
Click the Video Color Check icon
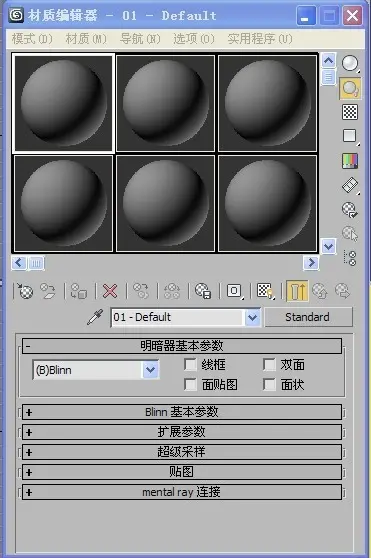tap(350, 160)
